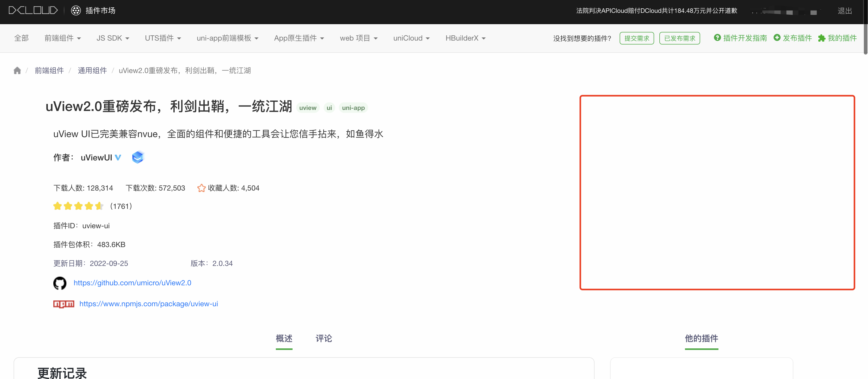Click the (1761) rating count
Screen dimensions: 868x379
coord(121,206)
